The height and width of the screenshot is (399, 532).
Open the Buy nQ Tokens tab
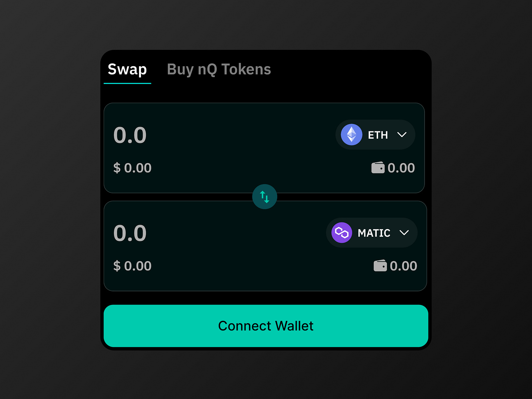coord(219,70)
